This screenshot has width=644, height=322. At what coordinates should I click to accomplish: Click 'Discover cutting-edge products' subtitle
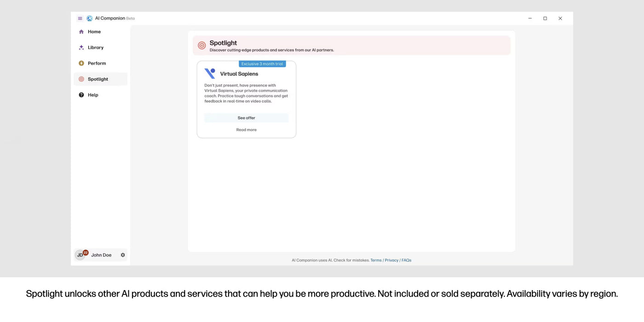click(272, 50)
